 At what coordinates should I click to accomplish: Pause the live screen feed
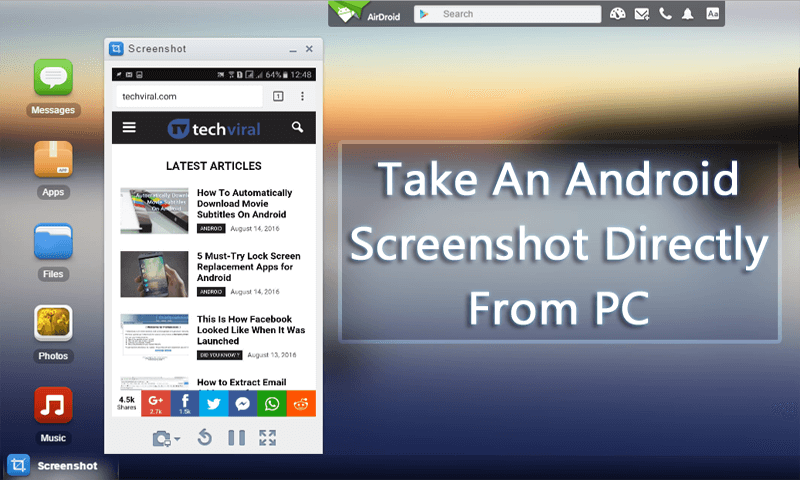(x=237, y=438)
